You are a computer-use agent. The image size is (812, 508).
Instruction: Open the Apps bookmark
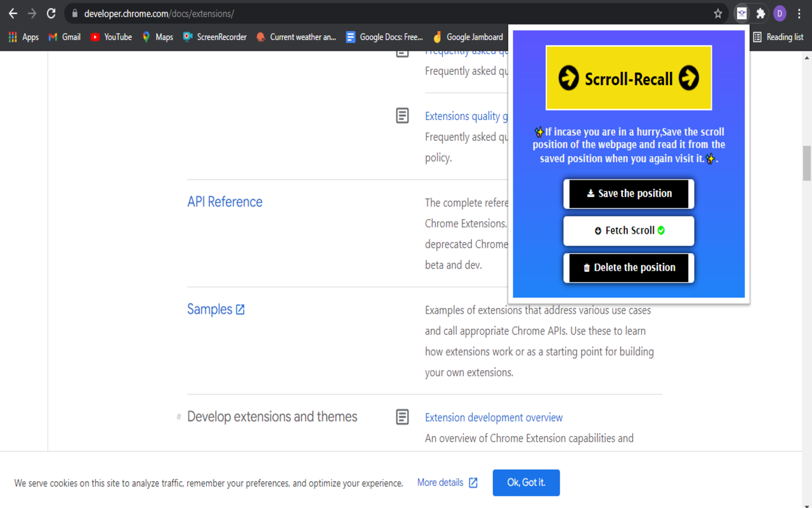pos(23,37)
